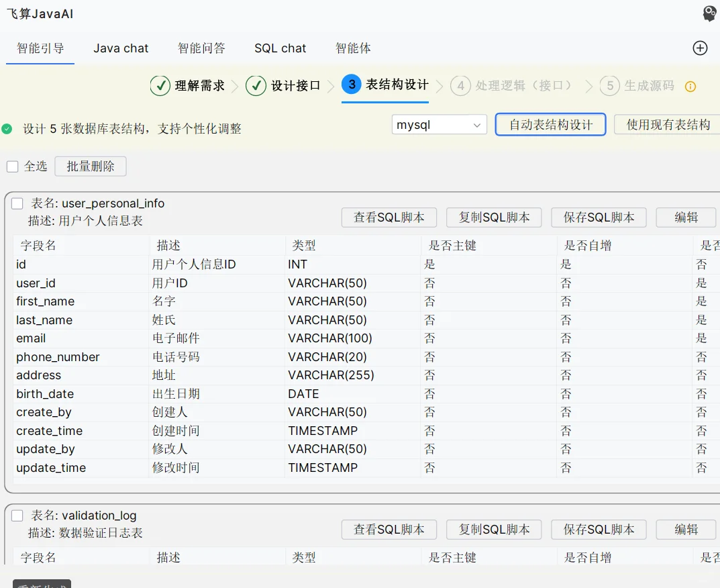
Task: Click the green checkmark step 理解需求
Action: (187, 85)
